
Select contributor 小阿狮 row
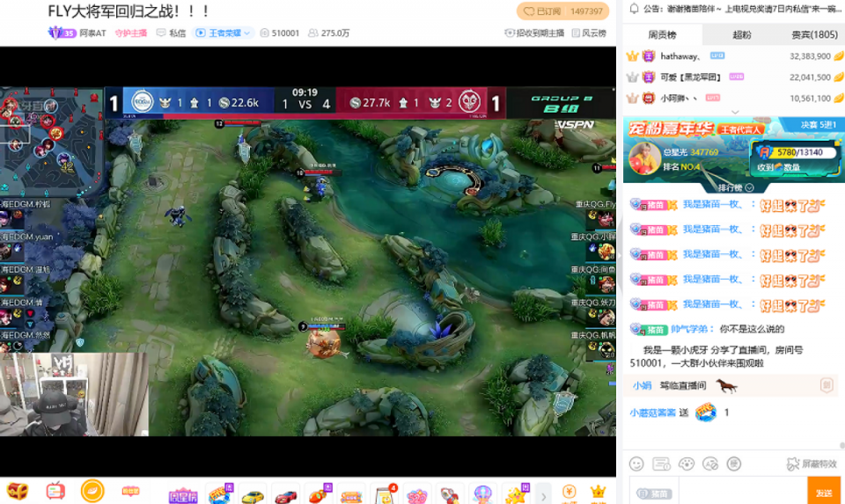(734, 98)
